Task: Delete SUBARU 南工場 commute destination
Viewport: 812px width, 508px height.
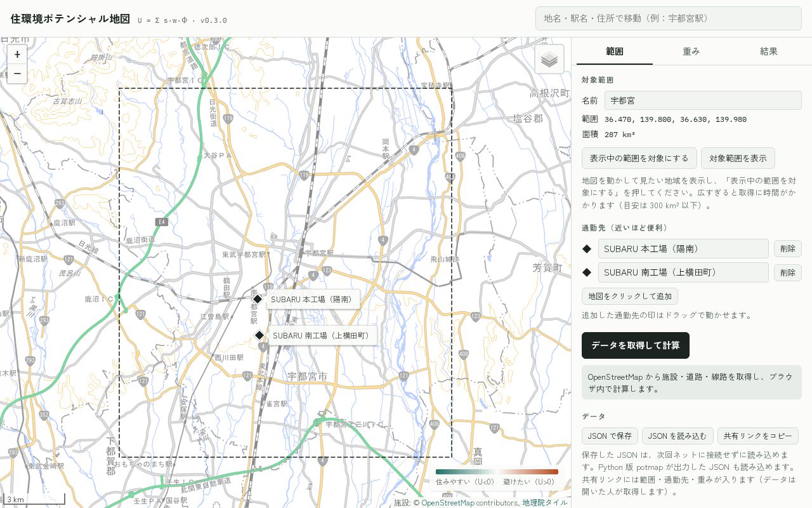Action: [x=788, y=273]
